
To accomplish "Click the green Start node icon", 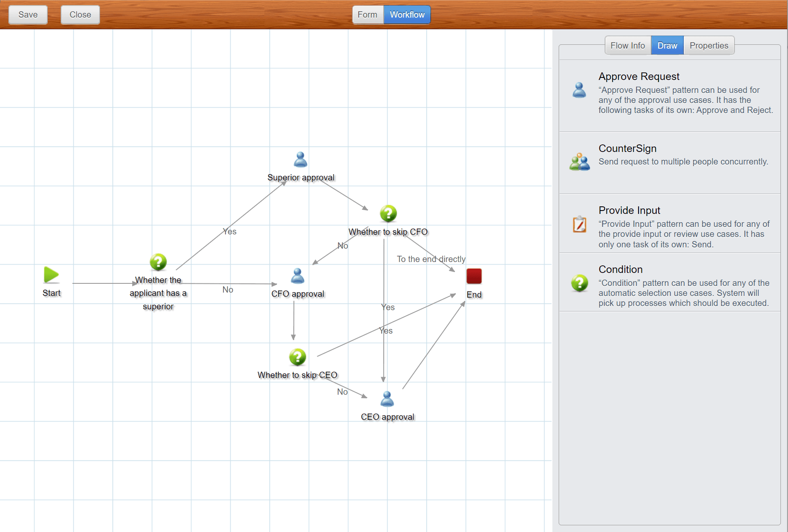I will [51, 275].
